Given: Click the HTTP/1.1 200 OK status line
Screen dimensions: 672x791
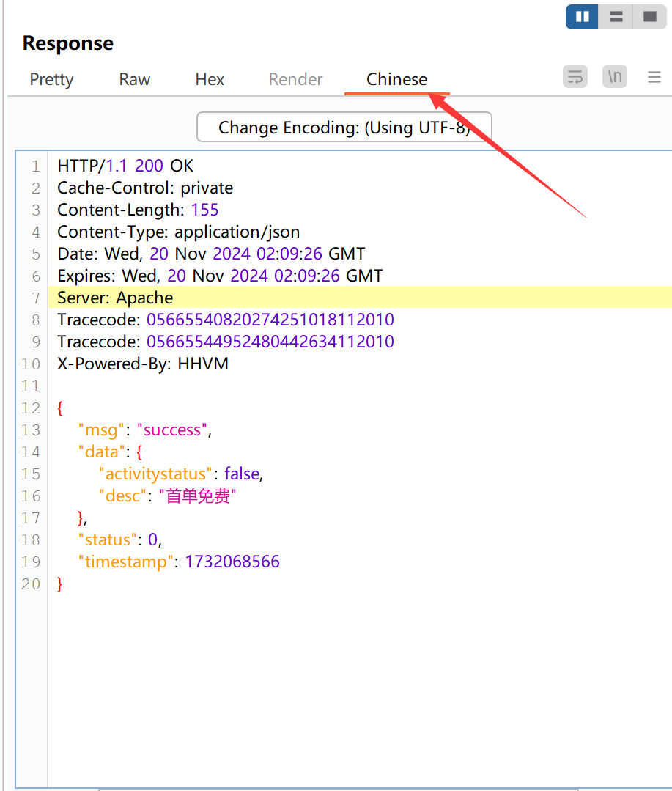Looking at the screenshot, I should [125, 166].
